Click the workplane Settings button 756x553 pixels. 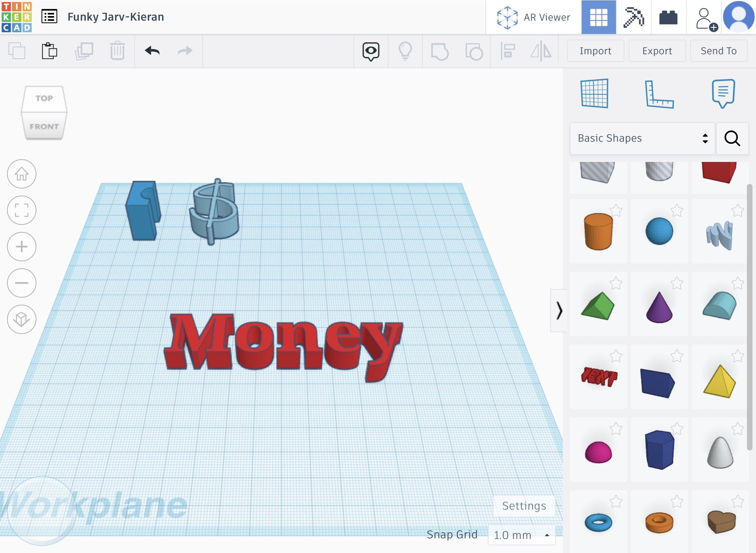(524, 506)
